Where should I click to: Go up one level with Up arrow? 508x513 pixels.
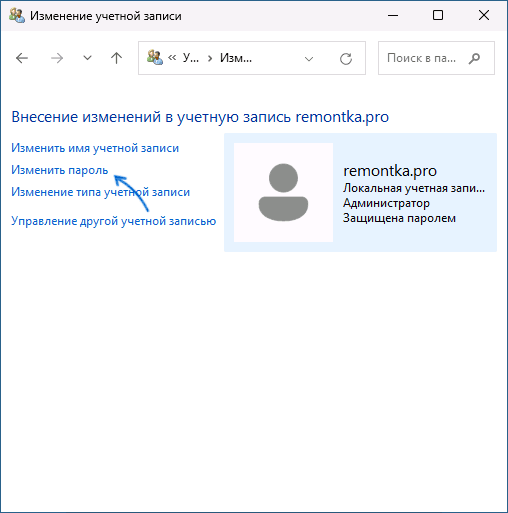[116, 58]
